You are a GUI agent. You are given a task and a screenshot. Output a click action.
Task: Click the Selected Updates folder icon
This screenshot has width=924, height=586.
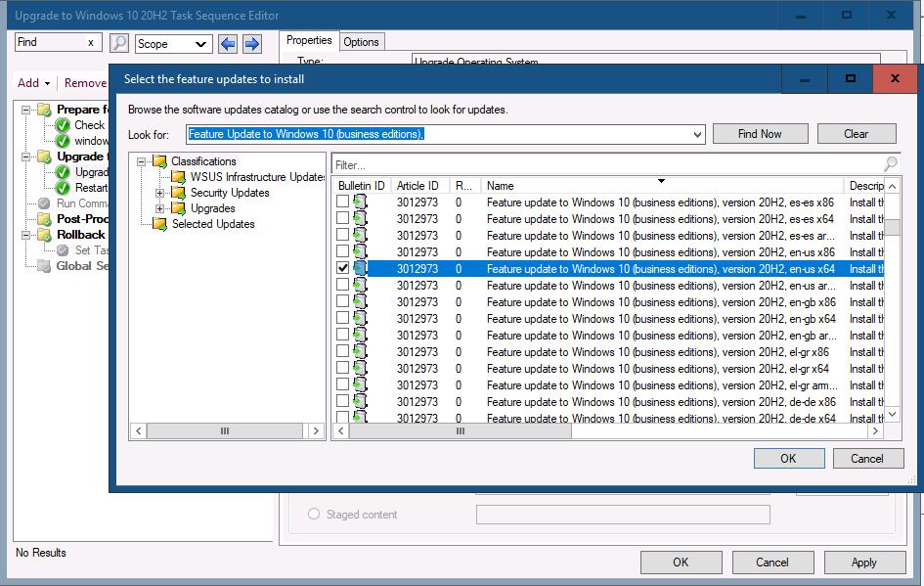159,224
